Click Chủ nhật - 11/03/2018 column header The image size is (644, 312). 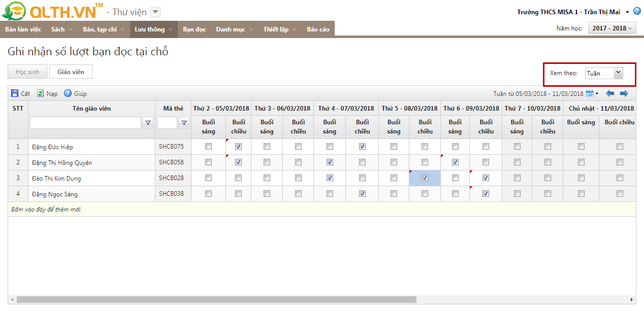601,109
